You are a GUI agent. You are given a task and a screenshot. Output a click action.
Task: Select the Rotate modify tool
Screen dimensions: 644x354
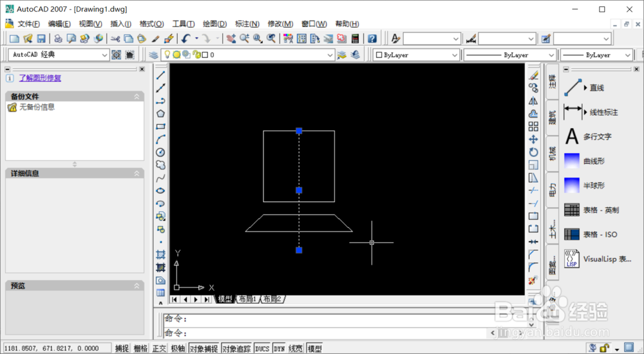pos(533,153)
